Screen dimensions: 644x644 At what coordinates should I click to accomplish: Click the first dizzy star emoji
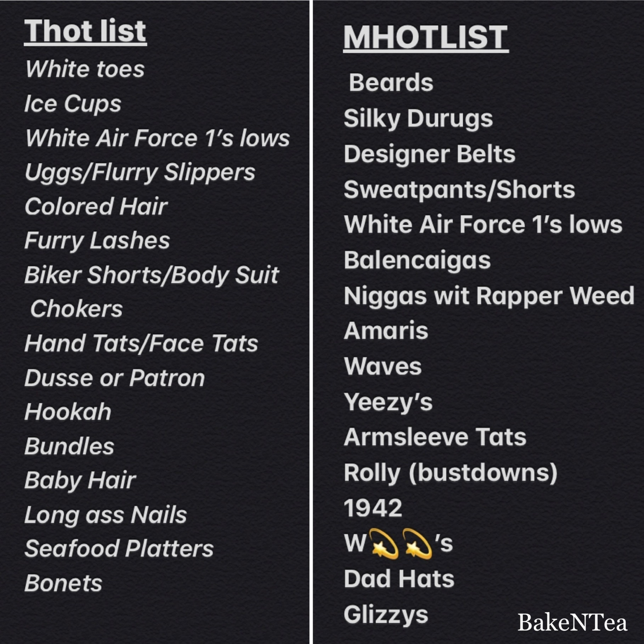tap(384, 544)
